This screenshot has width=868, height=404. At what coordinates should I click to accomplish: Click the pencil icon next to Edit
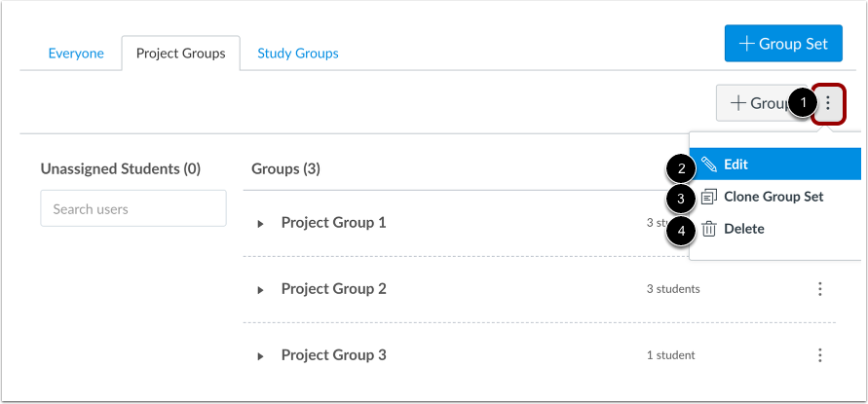pyautogui.click(x=709, y=165)
